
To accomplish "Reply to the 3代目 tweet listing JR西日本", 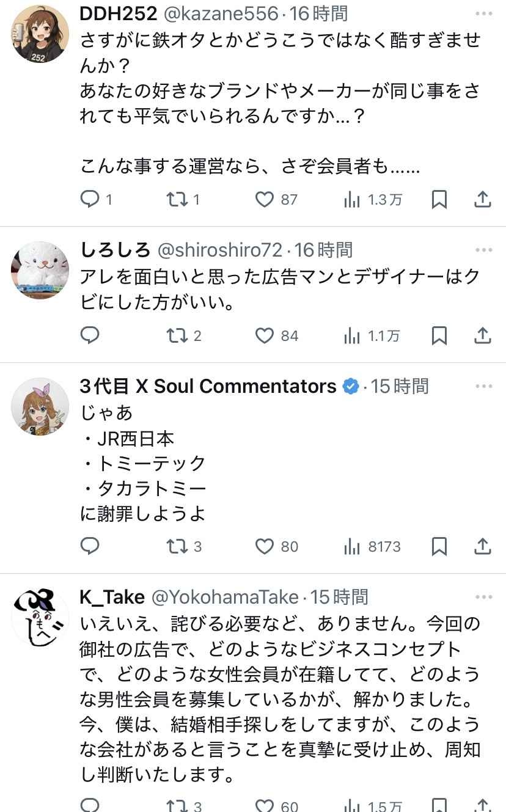I will [x=90, y=546].
